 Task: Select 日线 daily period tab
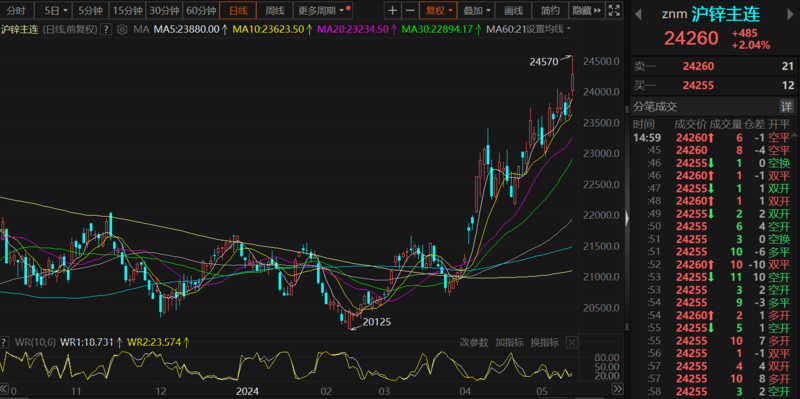238,10
